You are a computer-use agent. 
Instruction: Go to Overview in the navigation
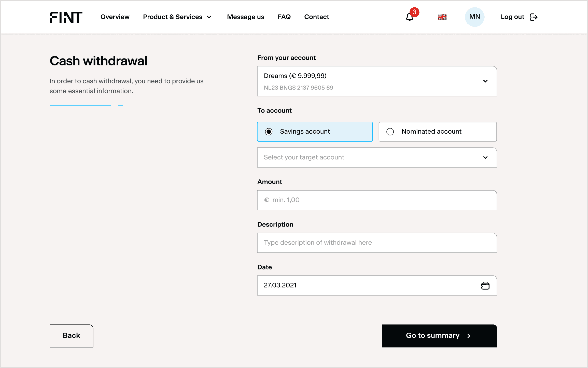115,17
